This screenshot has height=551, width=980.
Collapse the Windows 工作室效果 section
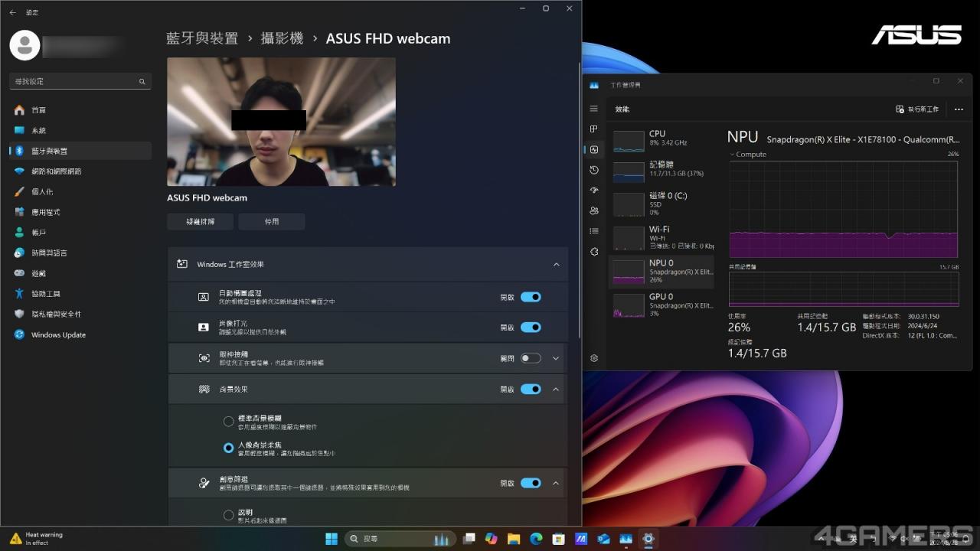[x=556, y=264]
